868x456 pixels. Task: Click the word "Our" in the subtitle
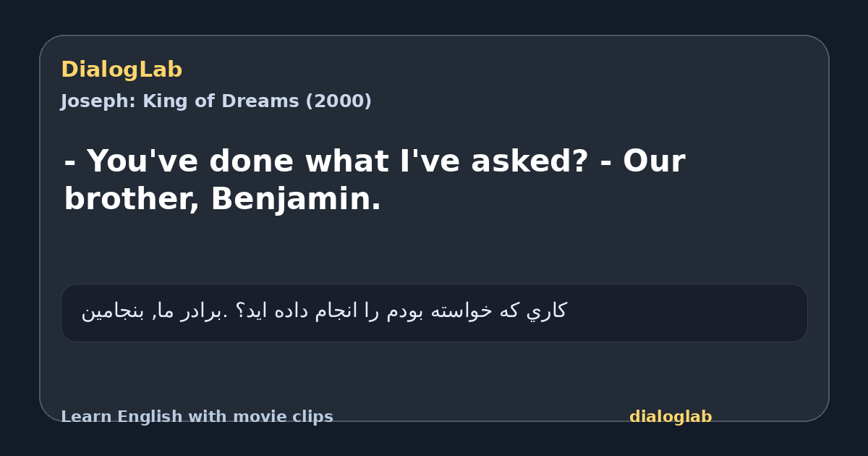tap(654, 161)
